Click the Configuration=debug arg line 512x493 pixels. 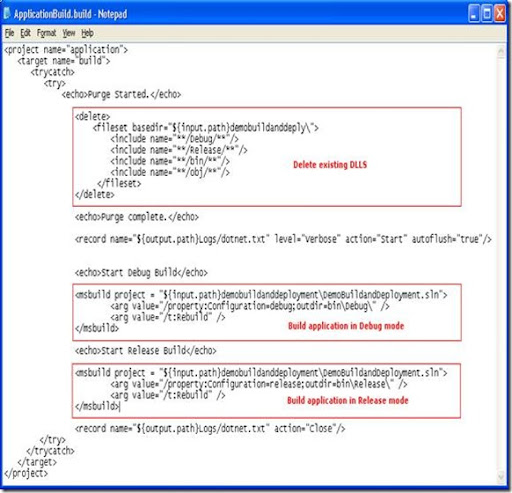pyautogui.click(x=250, y=306)
